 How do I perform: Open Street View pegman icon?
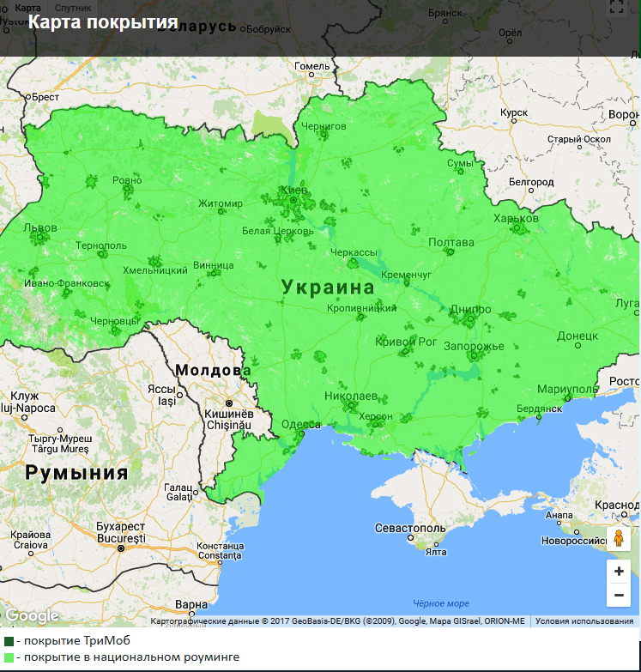click(619, 538)
